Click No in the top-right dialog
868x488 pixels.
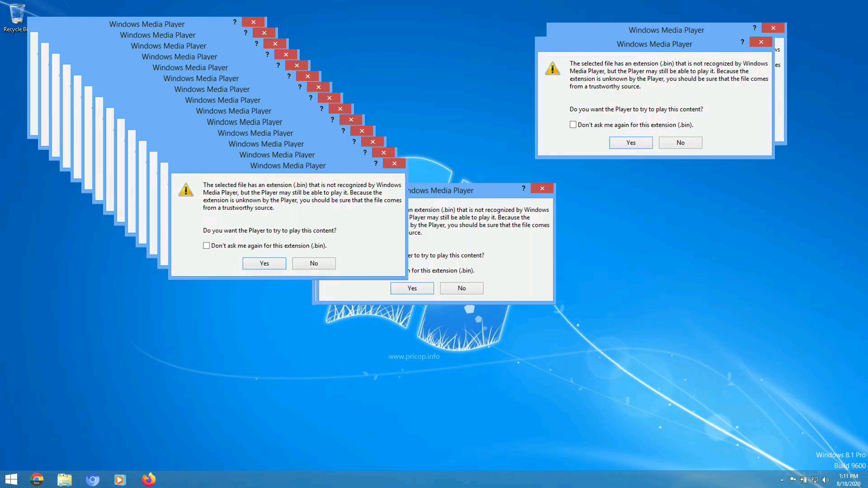[x=680, y=143]
